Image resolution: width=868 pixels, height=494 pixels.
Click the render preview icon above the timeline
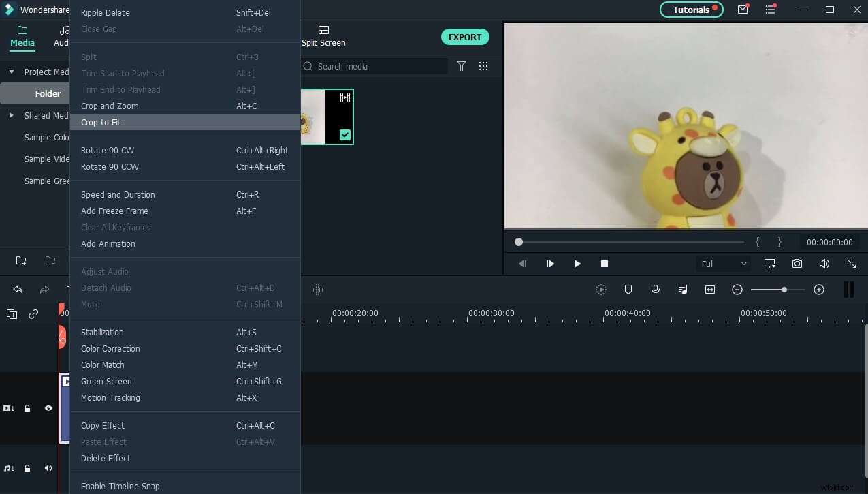[601, 289]
